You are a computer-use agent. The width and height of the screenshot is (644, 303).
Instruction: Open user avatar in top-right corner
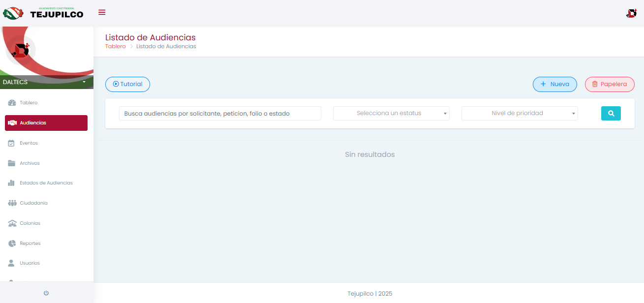tap(631, 13)
